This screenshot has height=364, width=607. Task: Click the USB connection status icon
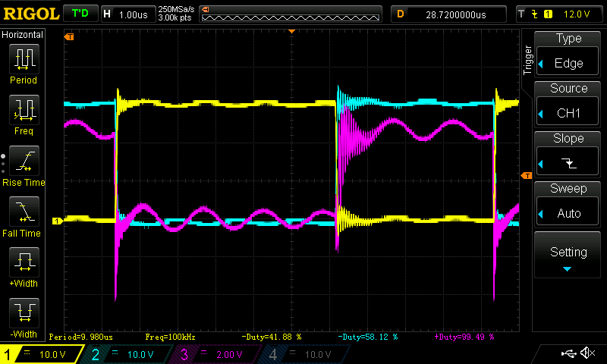(x=568, y=353)
